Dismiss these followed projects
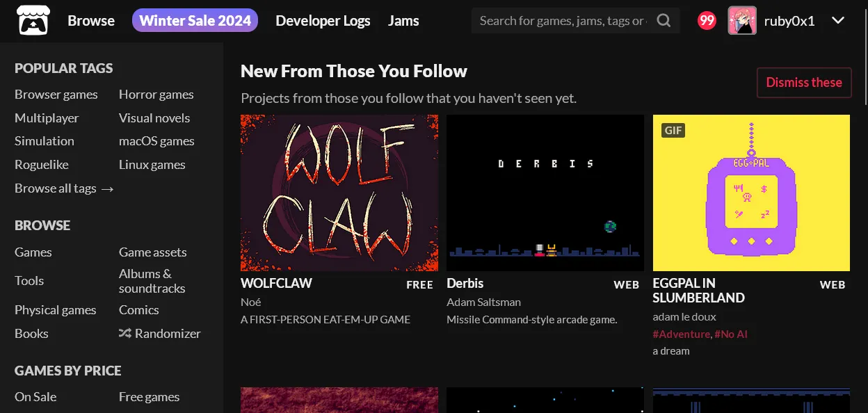The height and width of the screenshot is (413, 868). coord(804,82)
